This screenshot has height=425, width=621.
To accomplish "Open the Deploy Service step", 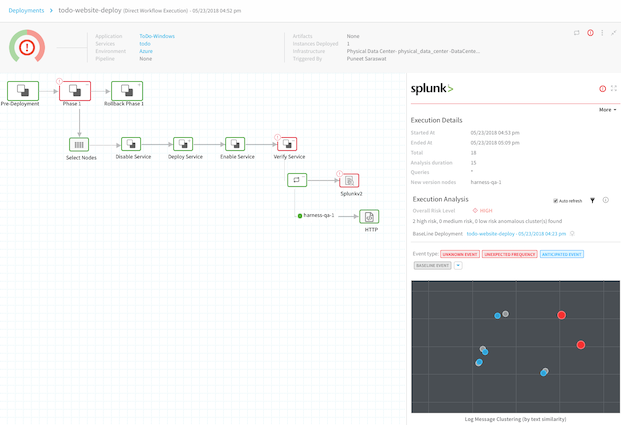I will click(183, 144).
